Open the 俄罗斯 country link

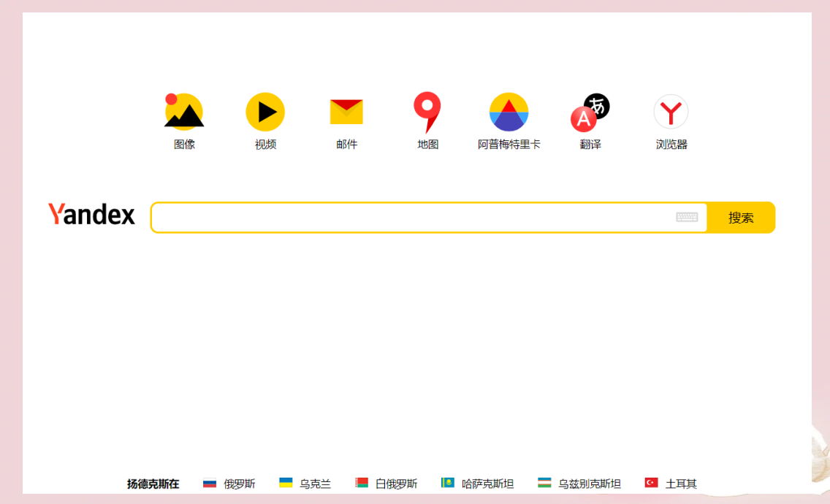pyautogui.click(x=240, y=484)
